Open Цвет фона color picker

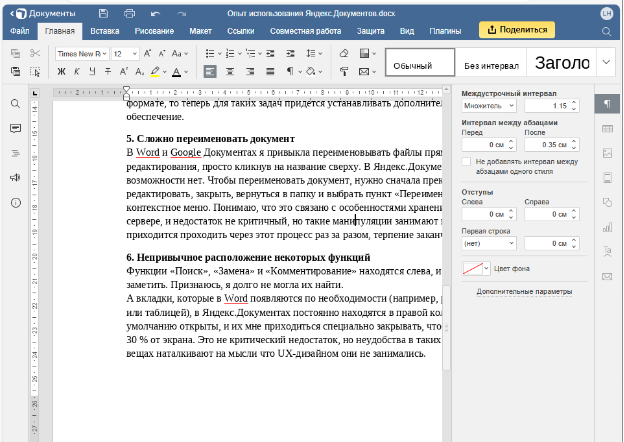click(476, 269)
